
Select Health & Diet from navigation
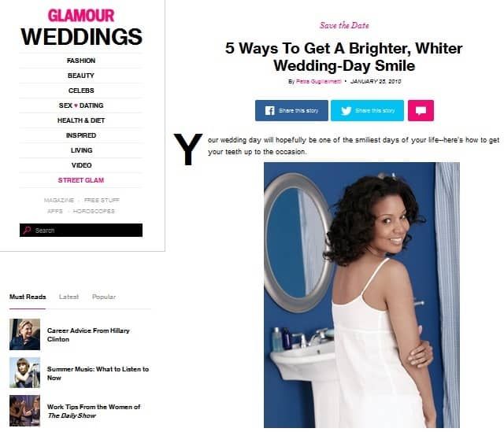click(81, 120)
